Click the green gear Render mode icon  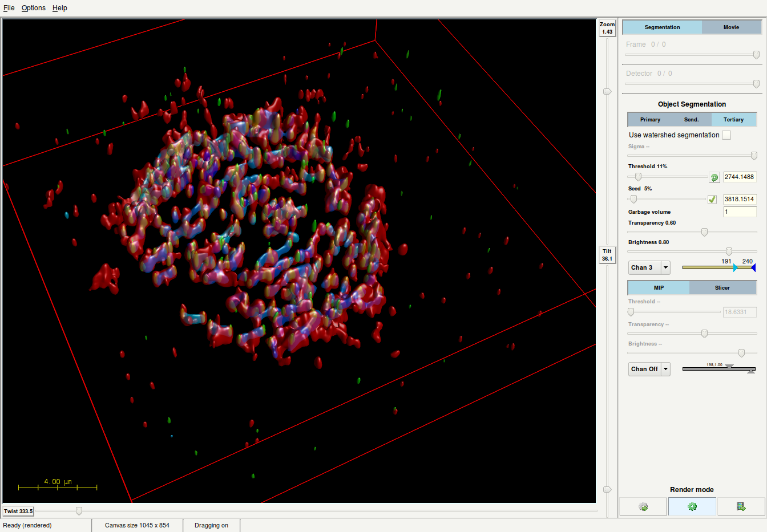(x=692, y=506)
